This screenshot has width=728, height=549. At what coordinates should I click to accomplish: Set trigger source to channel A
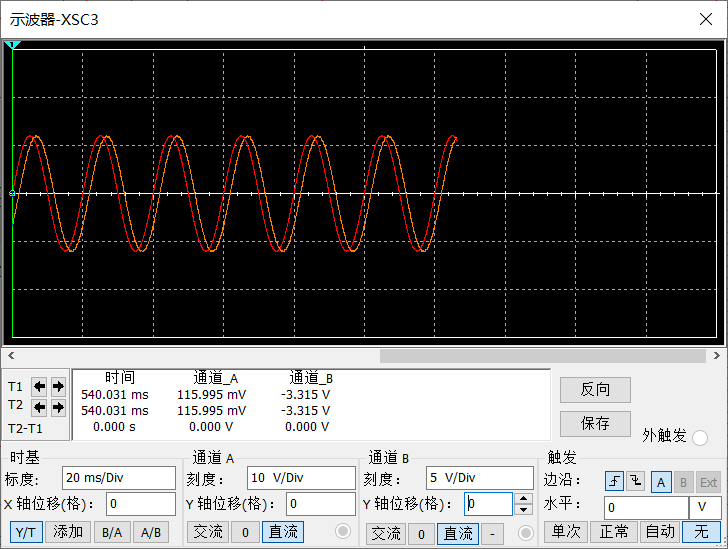point(661,482)
